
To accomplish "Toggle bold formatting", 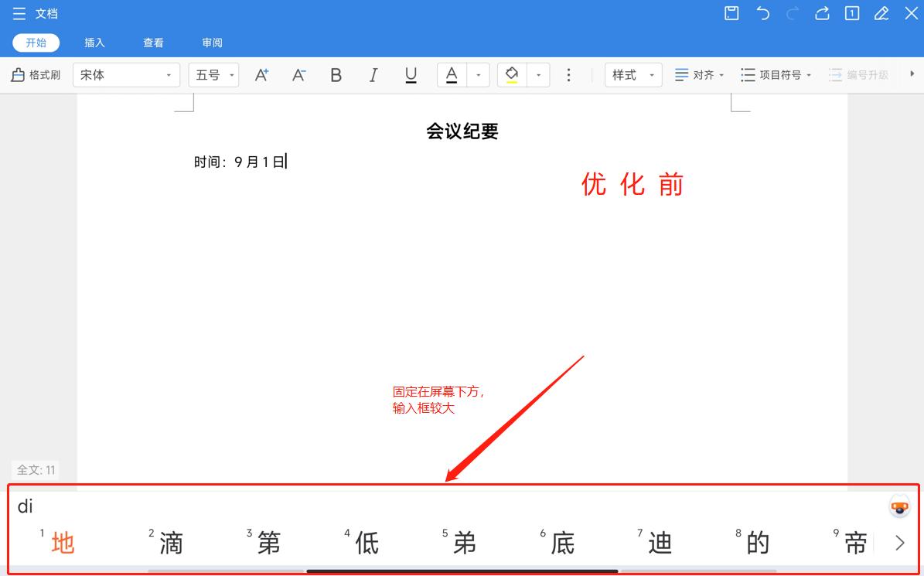I will point(336,74).
